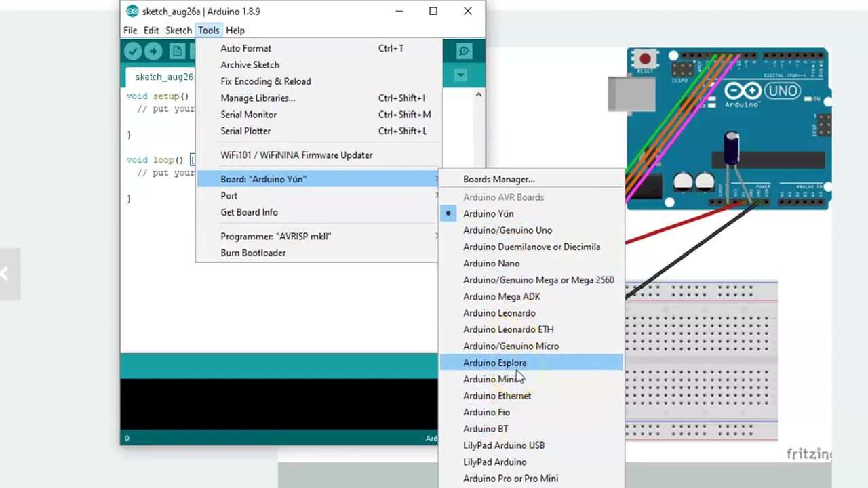Click the Verify checkmark toolbar icon
Viewport: 868px width, 488px height.
click(133, 51)
